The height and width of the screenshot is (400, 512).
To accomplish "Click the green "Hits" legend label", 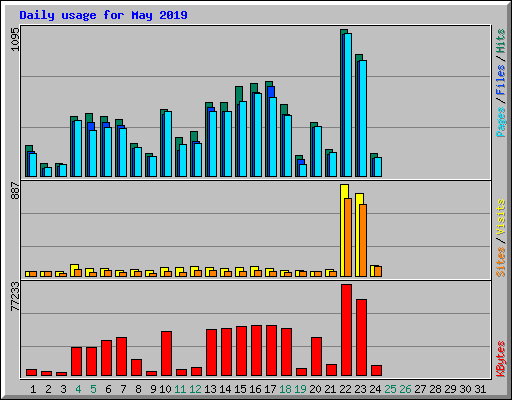I will [501, 41].
